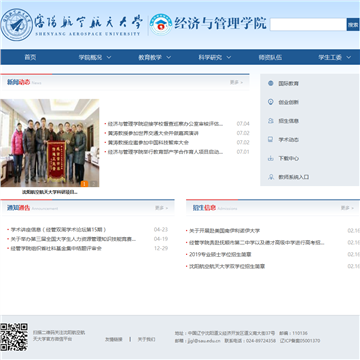
Task: Open the 创业创新 sidebar link
Action: click(289, 102)
